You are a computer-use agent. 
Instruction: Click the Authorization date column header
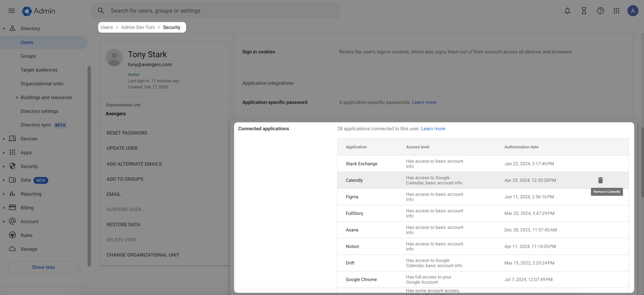[521, 147]
